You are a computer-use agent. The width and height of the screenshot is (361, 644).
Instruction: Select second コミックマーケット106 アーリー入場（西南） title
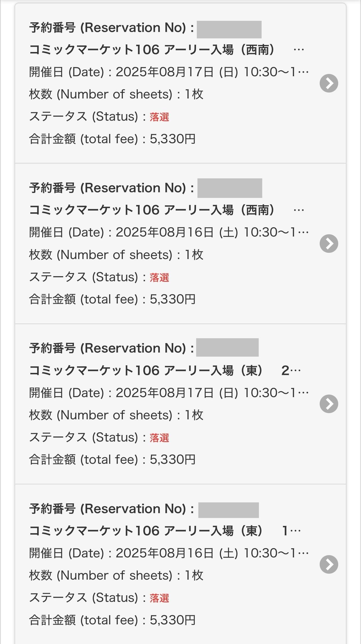pos(166,210)
